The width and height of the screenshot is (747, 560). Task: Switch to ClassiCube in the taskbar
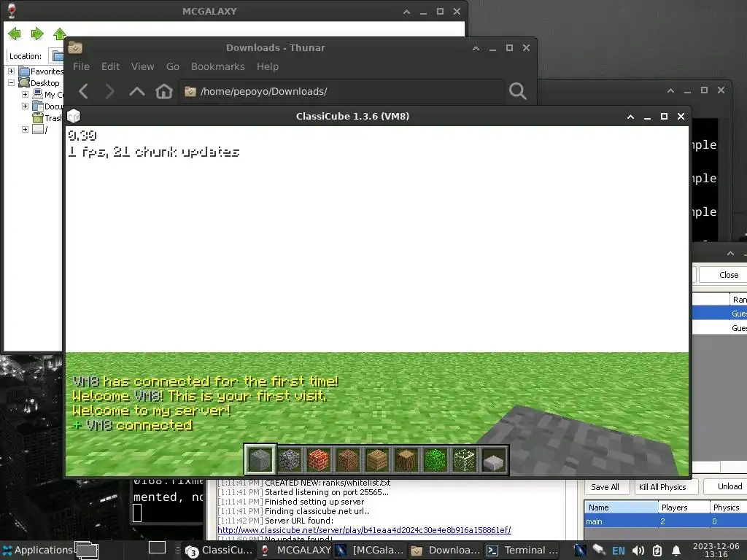(219, 551)
